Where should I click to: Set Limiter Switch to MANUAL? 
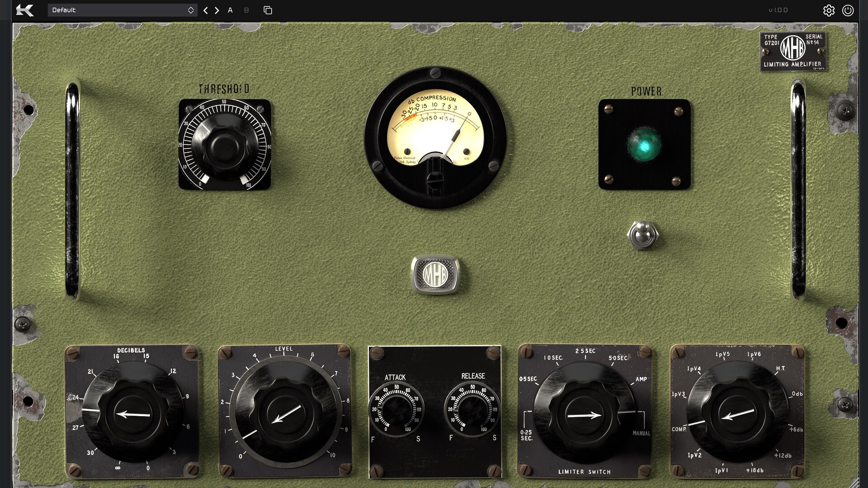coord(641,433)
